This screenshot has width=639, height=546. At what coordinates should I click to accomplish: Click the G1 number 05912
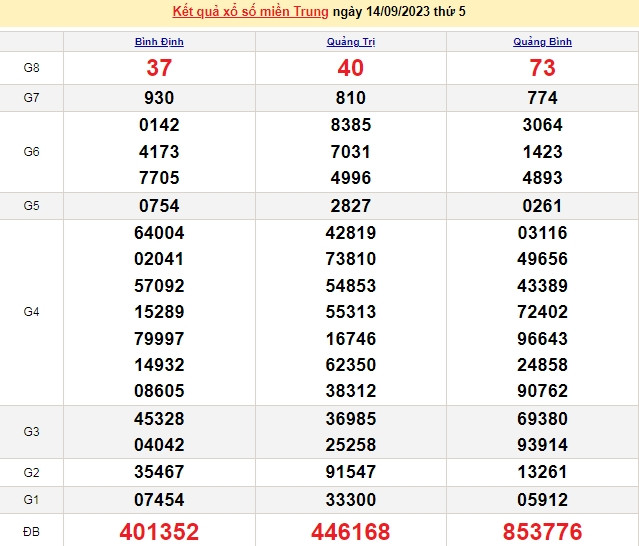pos(542,500)
